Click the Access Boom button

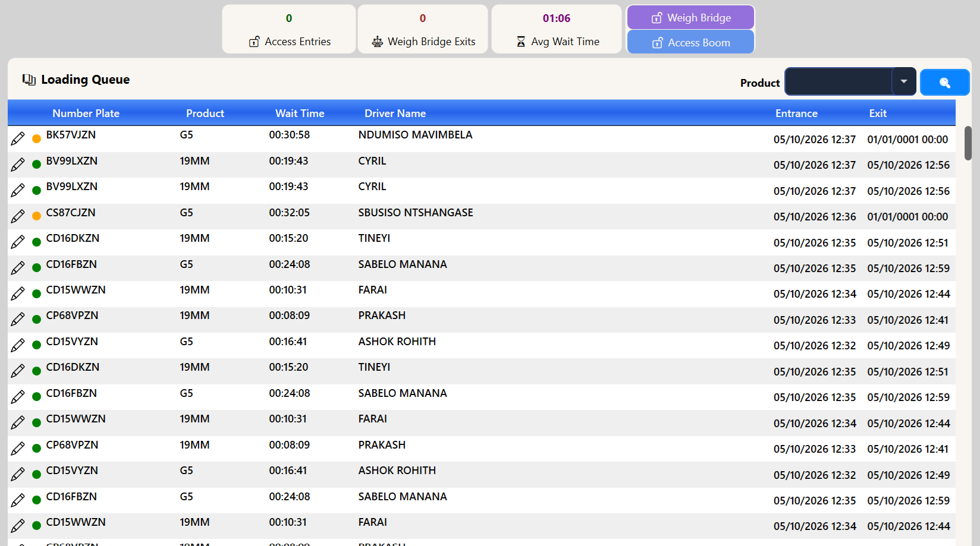coord(690,42)
